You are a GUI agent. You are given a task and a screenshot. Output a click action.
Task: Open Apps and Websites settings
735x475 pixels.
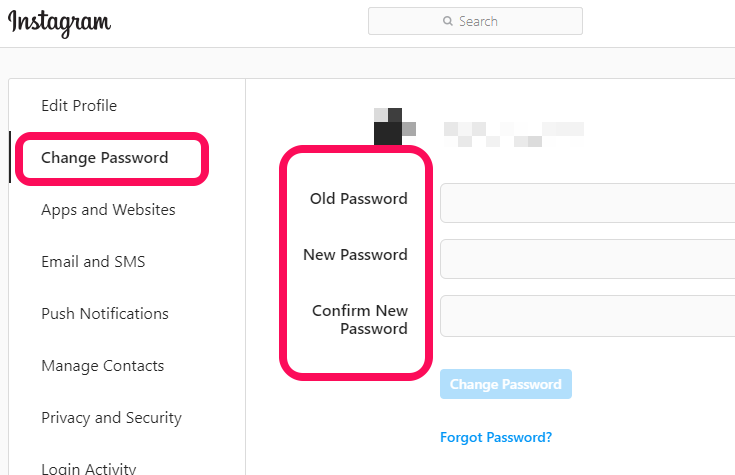click(x=108, y=210)
